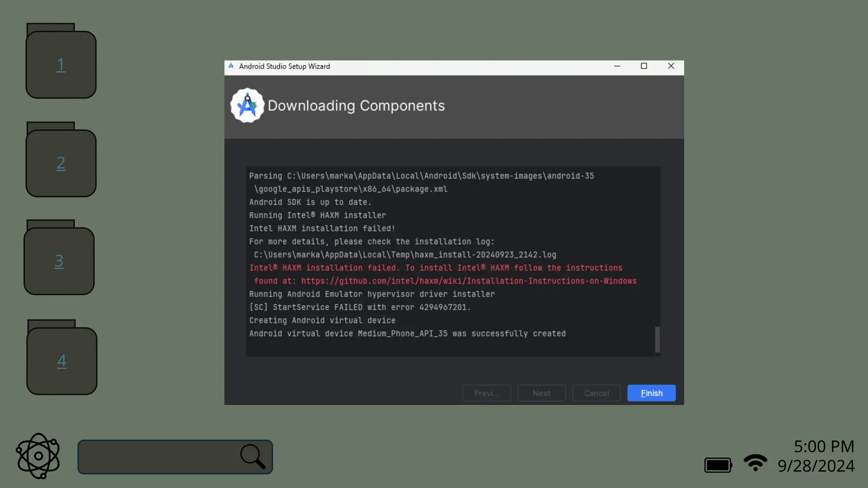
Task: Click the disabled Cancel button
Action: 596,393
